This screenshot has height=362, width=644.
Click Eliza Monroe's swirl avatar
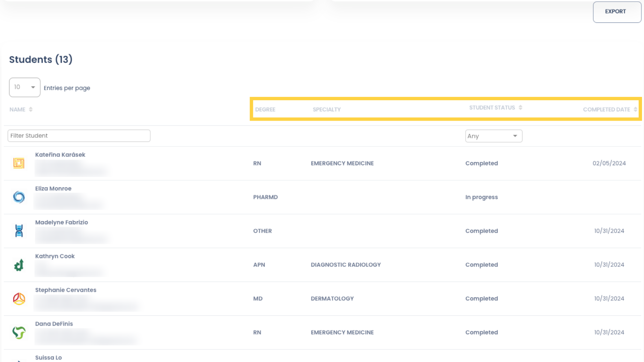click(19, 197)
